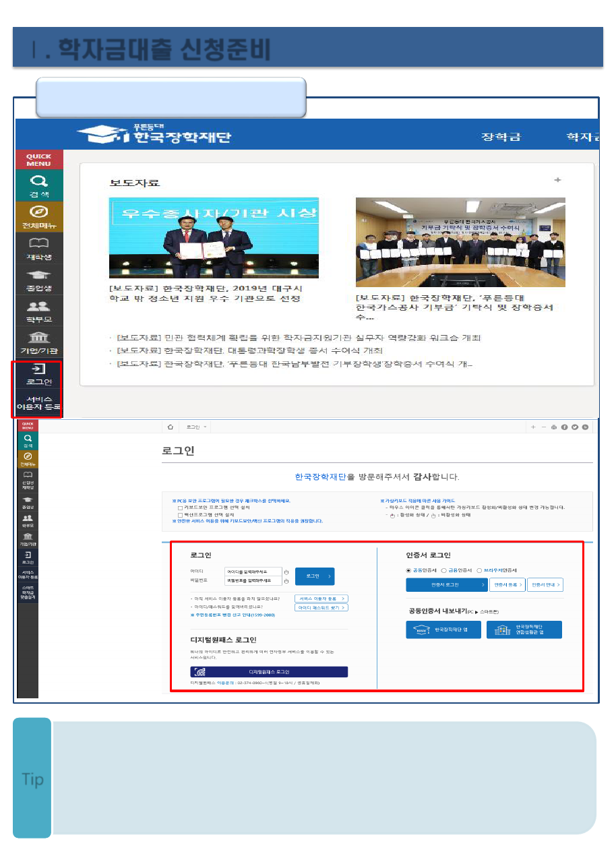Click the 인증서 로그인 button

point(446,584)
